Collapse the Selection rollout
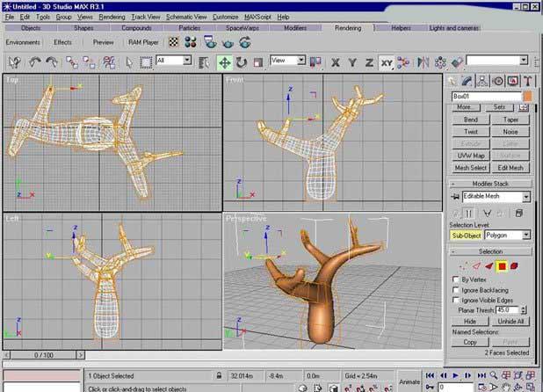543x392 pixels. click(490, 251)
